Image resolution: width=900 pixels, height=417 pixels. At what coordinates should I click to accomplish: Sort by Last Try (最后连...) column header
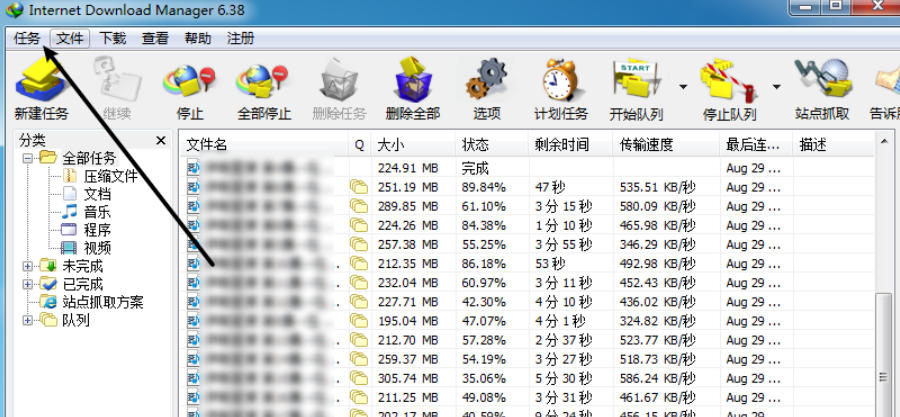756,145
